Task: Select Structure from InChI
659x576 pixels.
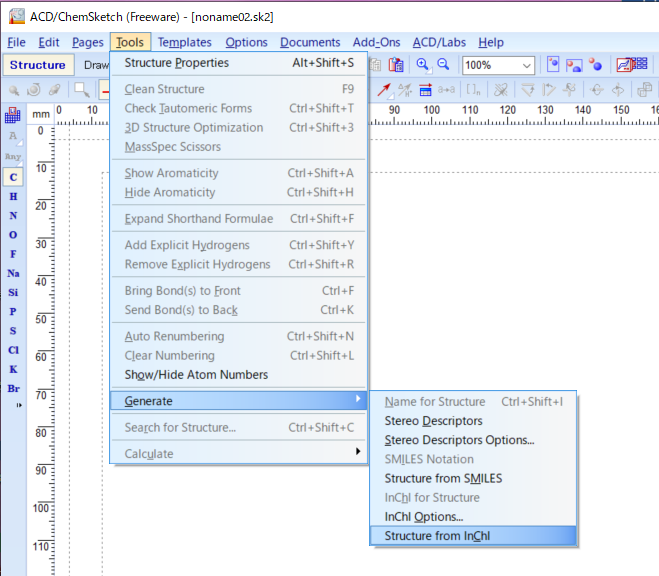Action: click(x=473, y=536)
